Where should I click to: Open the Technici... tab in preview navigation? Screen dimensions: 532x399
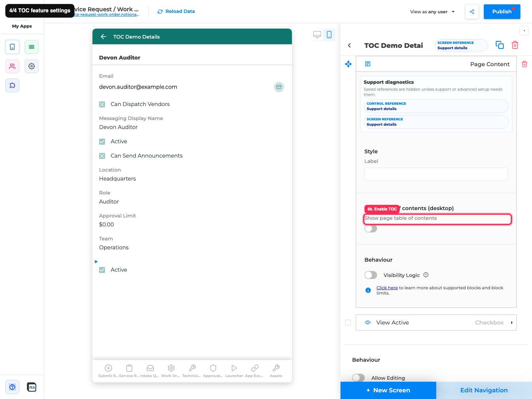click(192, 371)
